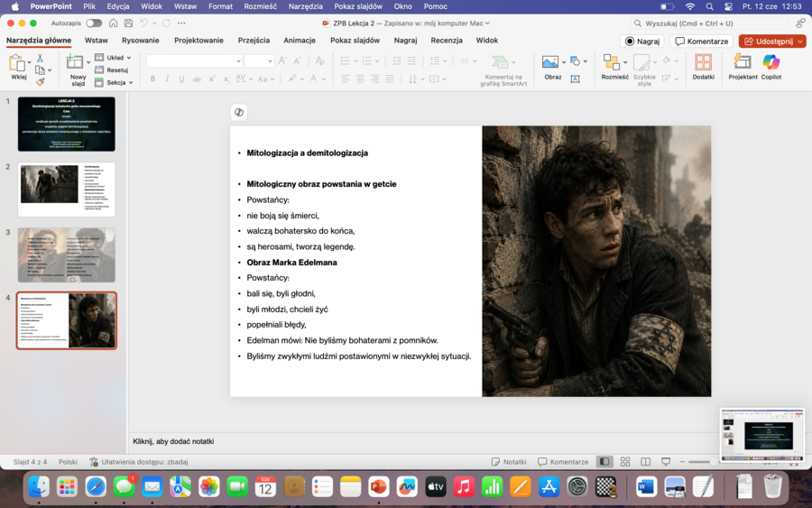This screenshot has width=812, height=508.
Task: Click the zoom out minus button
Action: [682, 461]
